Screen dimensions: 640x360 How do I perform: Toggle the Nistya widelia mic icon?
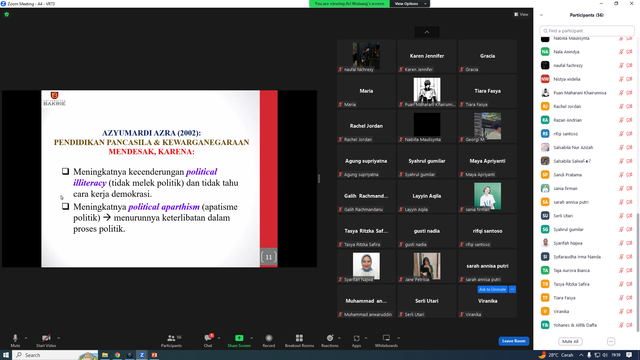[x=621, y=79]
